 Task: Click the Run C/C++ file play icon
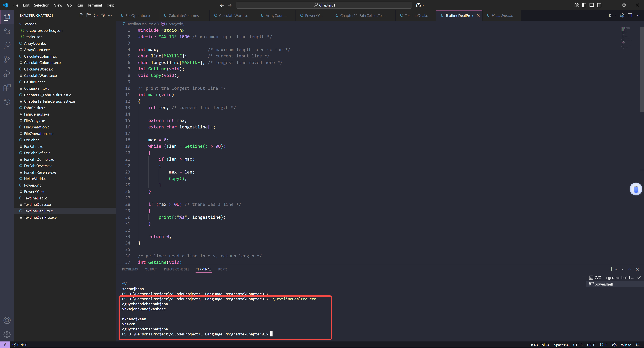[610, 15]
